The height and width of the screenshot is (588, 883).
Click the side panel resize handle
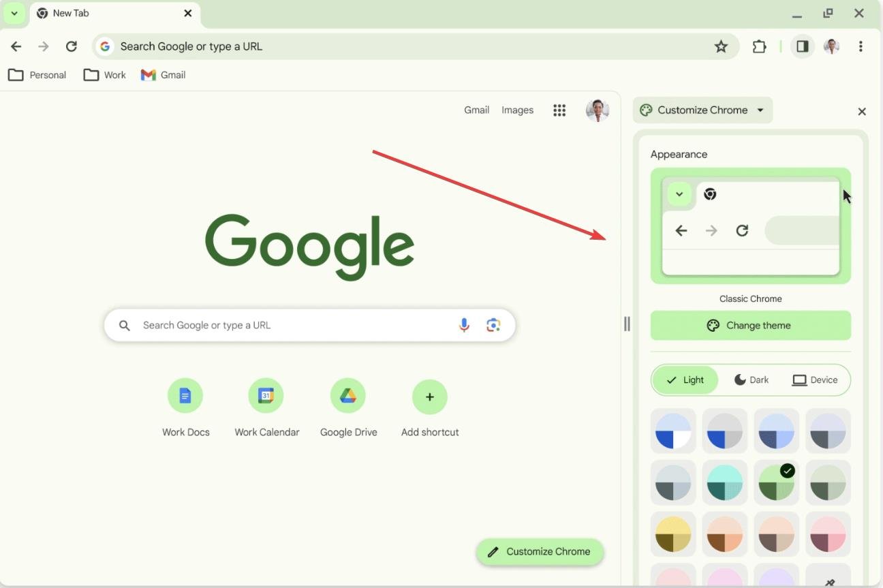click(627, 324)
